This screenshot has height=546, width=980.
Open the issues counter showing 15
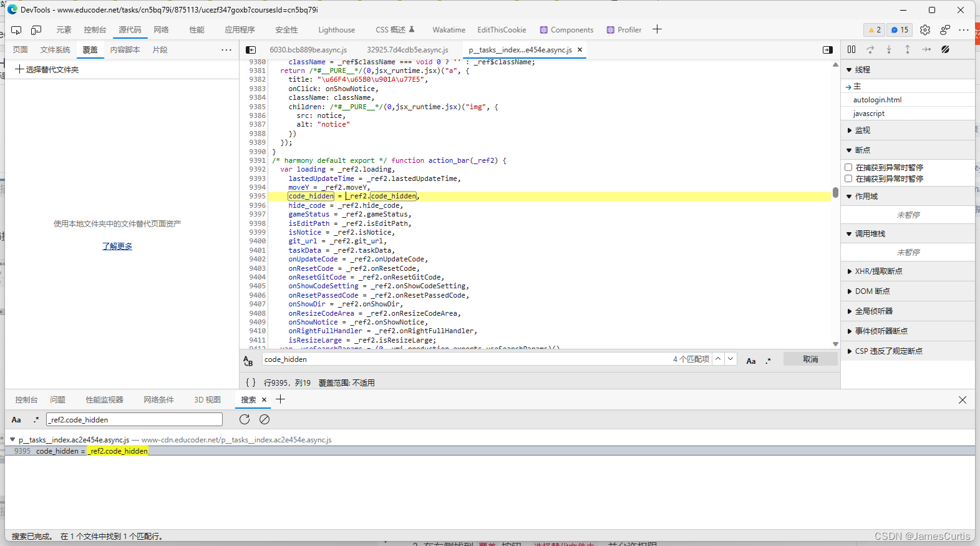tap(900, 30)
